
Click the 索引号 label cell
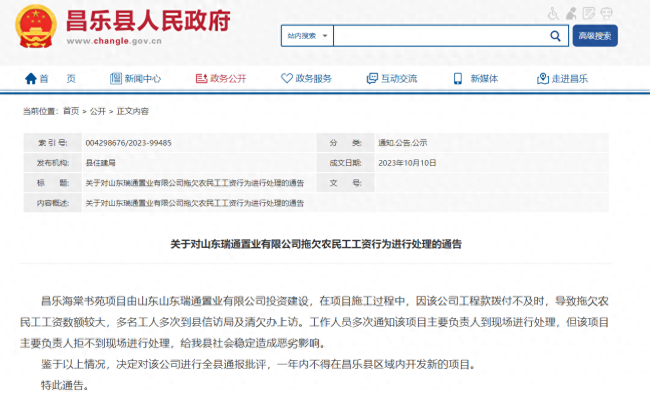click(x=53, y=143)
